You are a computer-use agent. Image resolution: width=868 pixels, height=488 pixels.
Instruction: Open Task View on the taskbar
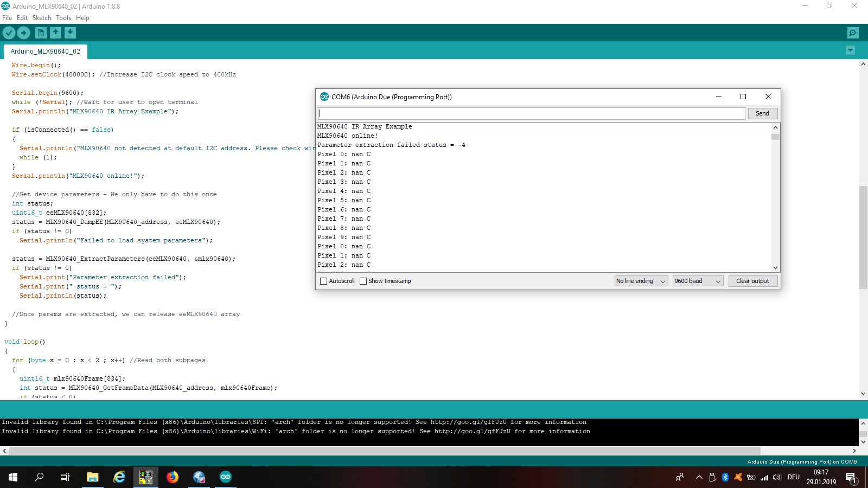tap(65, 477)
